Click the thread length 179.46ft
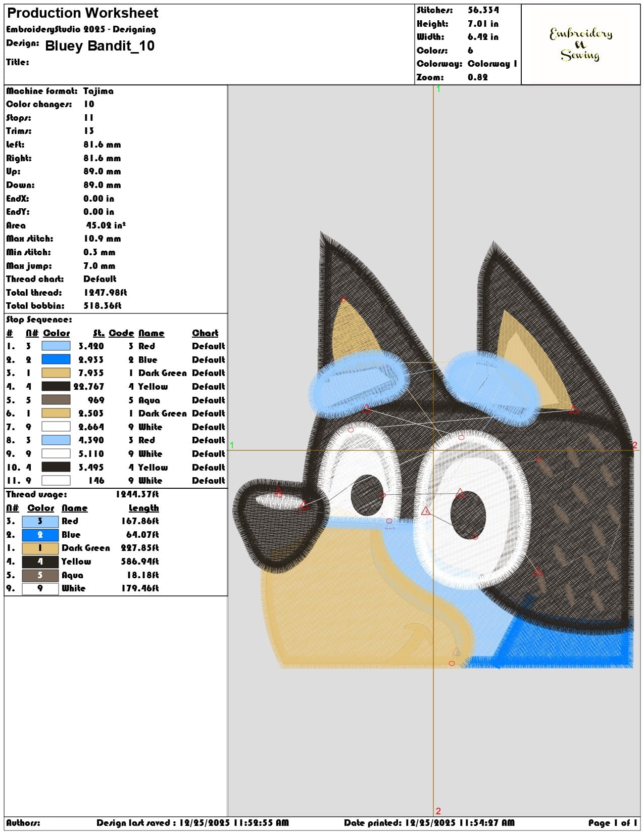This screenshot has width=644, height=834. tap(140, 588)
